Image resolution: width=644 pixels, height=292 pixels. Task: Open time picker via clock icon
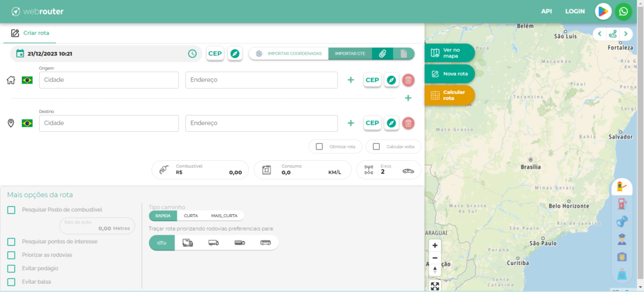[x=192, y=54]
